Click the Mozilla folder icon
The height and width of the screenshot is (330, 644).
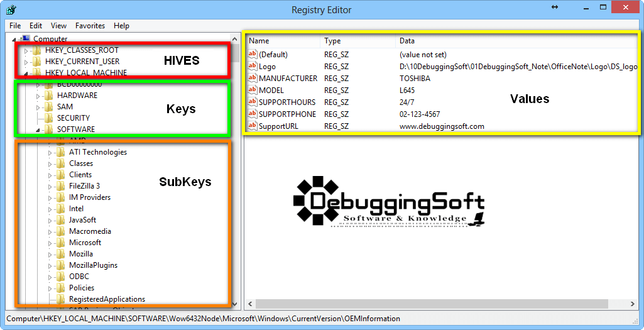coord(61,253)
